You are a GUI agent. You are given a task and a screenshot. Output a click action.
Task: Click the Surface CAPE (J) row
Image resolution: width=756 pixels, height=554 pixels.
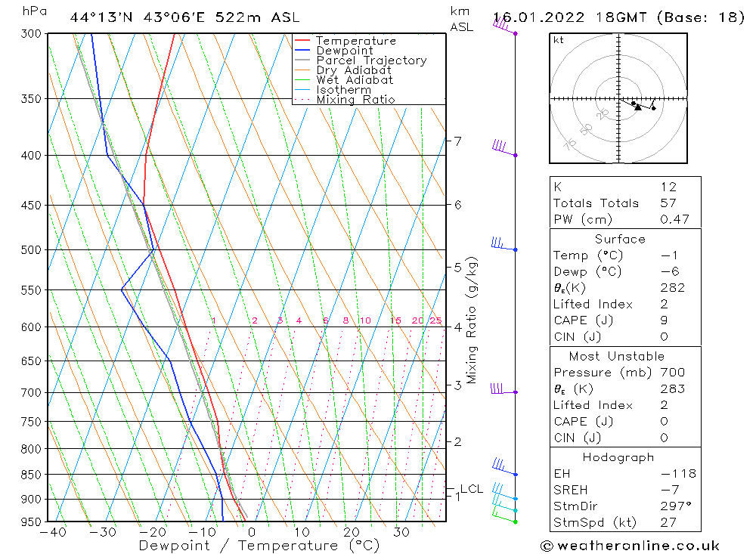[x=625, y=320]
